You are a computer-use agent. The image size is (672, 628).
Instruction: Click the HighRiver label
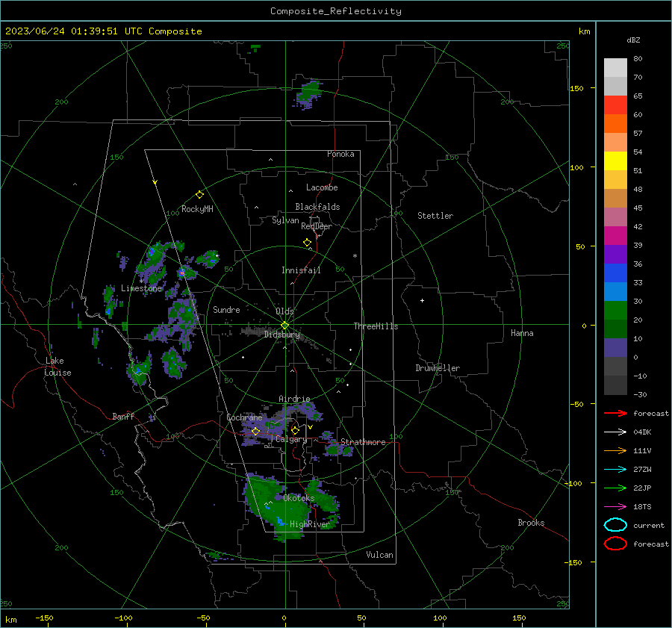309,524
